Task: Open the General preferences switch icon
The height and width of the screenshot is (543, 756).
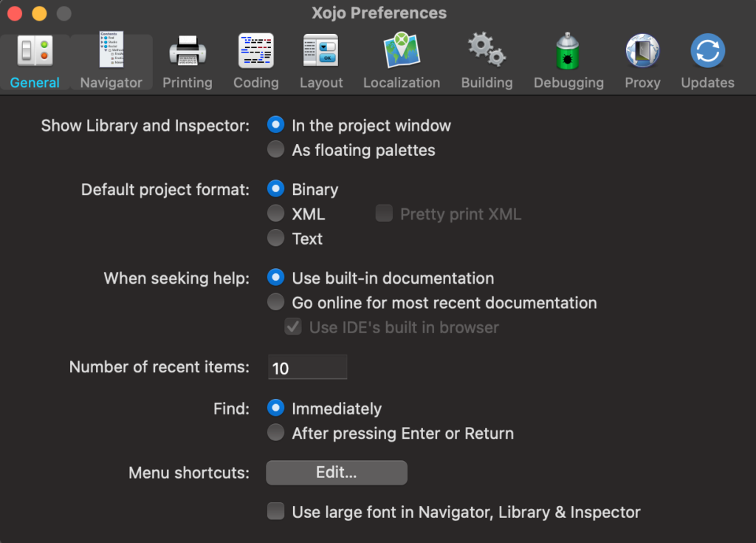Action: pyautogui.click(x=35, y=51)
